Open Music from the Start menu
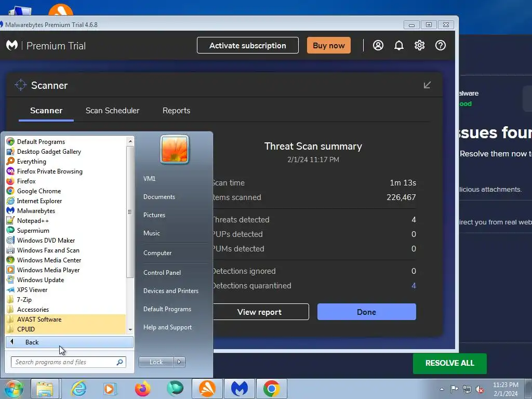 (151, 233)
